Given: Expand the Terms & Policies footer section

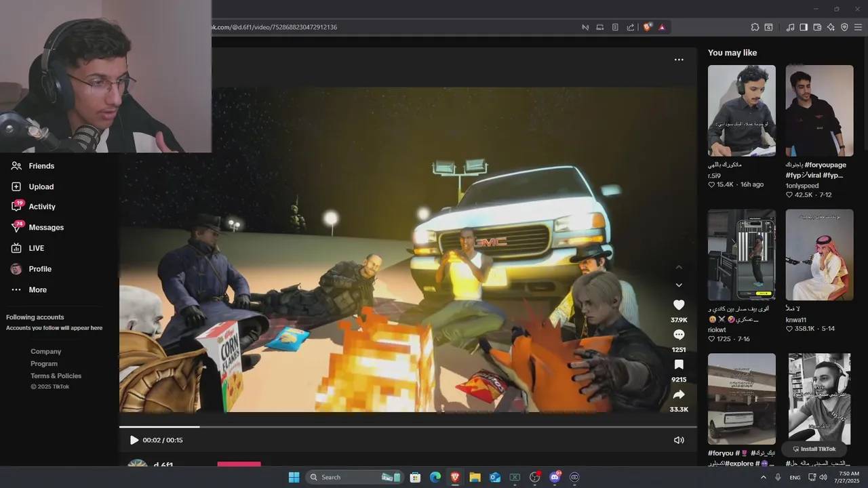Looking at the screenshot, I should point(56,376).
